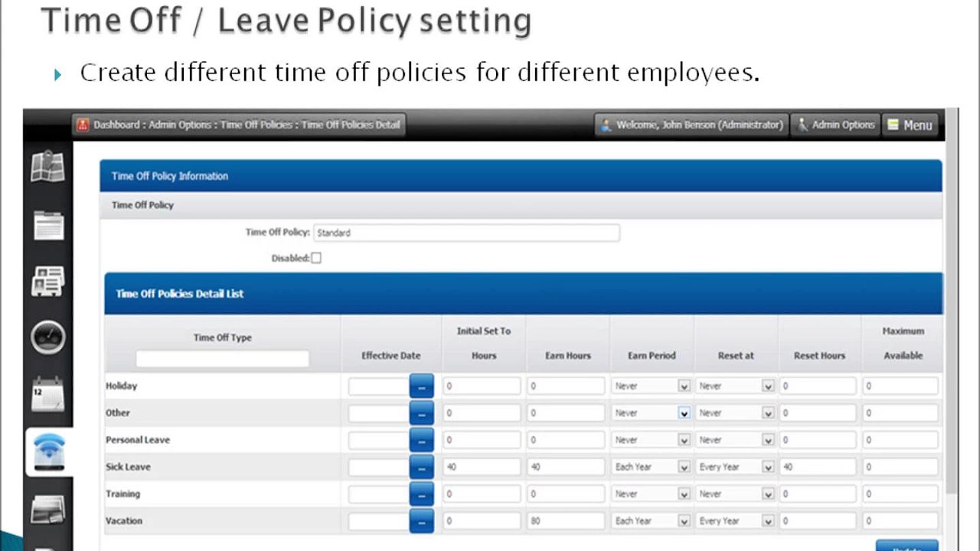Open the Menu button in top bar

coord(910,125)
